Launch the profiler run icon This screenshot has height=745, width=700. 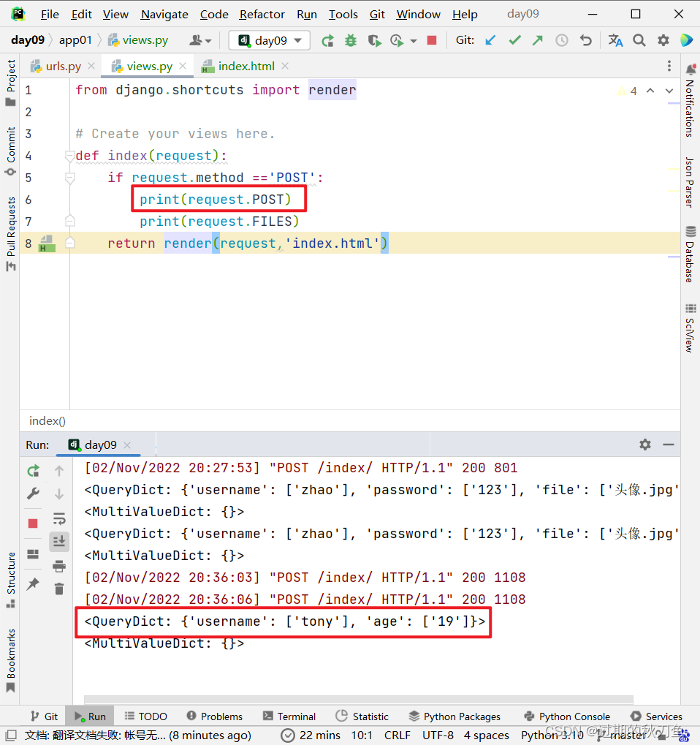tap(397, 41)
